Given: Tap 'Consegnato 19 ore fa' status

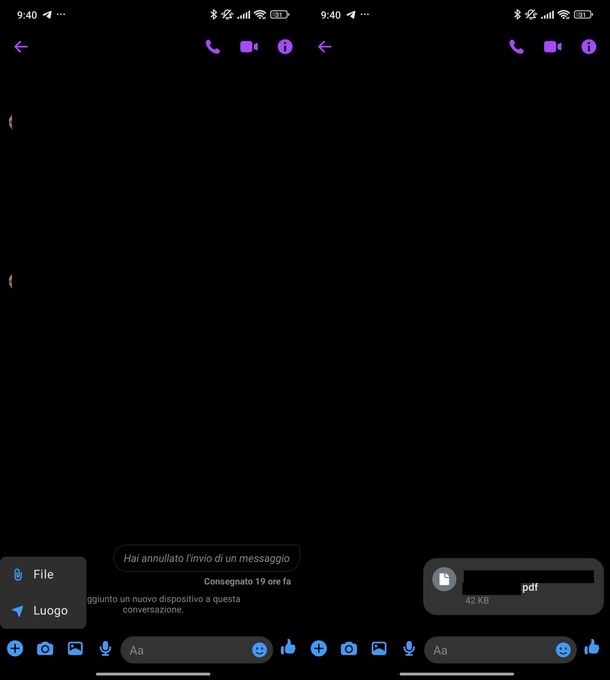Looking at the screenshot, I should pyautogui.click(x=247, y=582).
